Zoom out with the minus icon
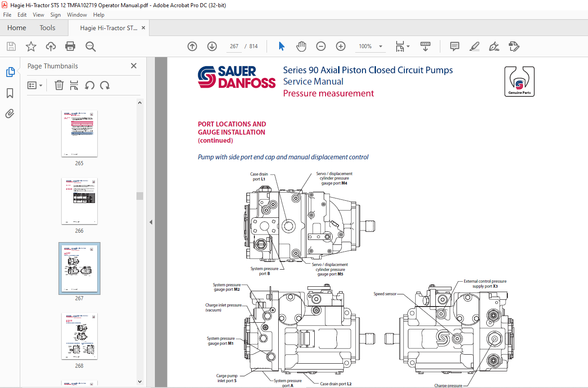The width and height of the screenshot is (588, 388). pos(321,46)
